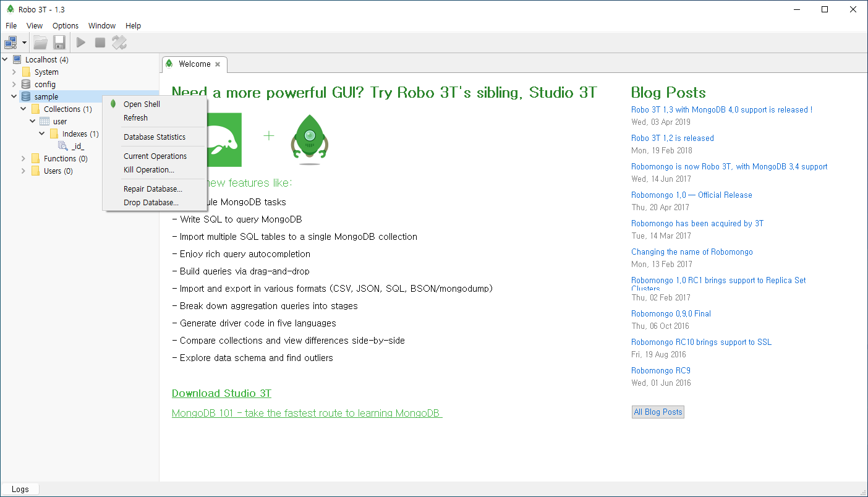Open Robomongo 1.0 RC1 Replica Set post
The width and height of the screenshot is (868, 497).
(x=718, y=283)
